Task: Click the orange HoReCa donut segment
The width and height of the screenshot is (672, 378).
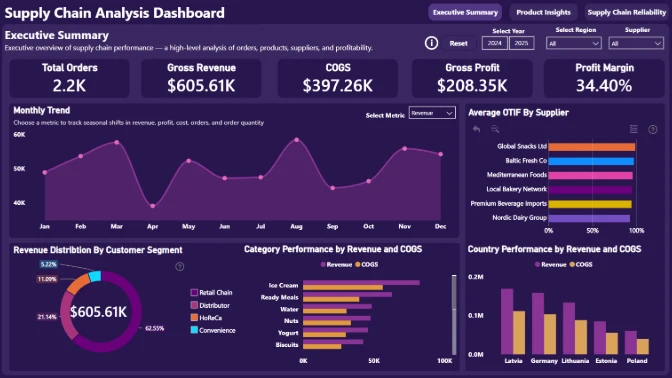Action: coord(77,285)
